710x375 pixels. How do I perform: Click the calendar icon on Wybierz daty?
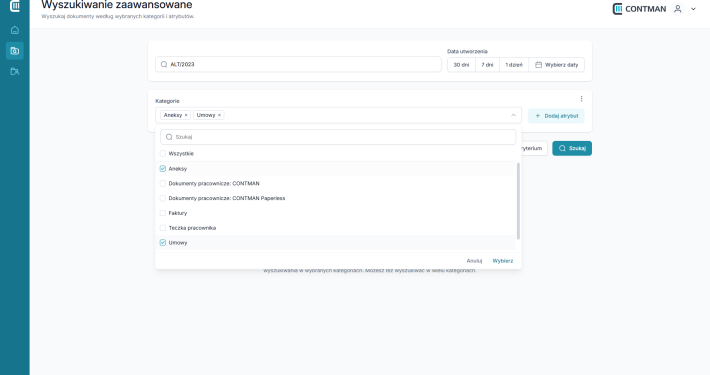538,65
